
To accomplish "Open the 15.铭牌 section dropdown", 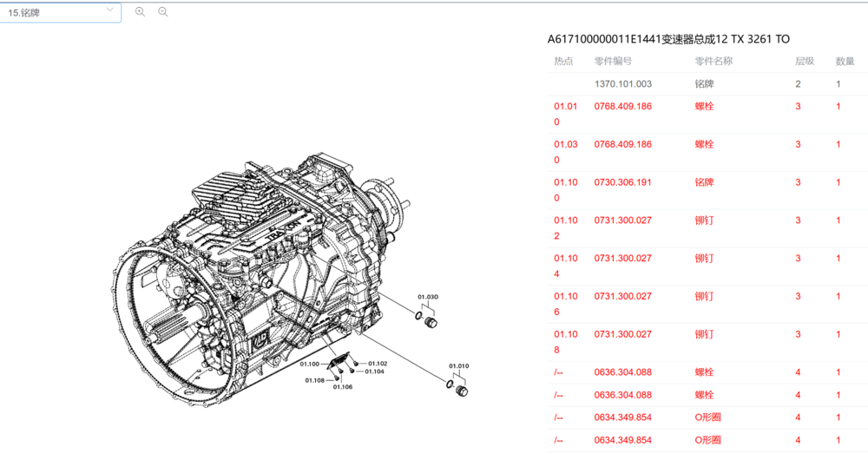I will click(x=60, y=12).
